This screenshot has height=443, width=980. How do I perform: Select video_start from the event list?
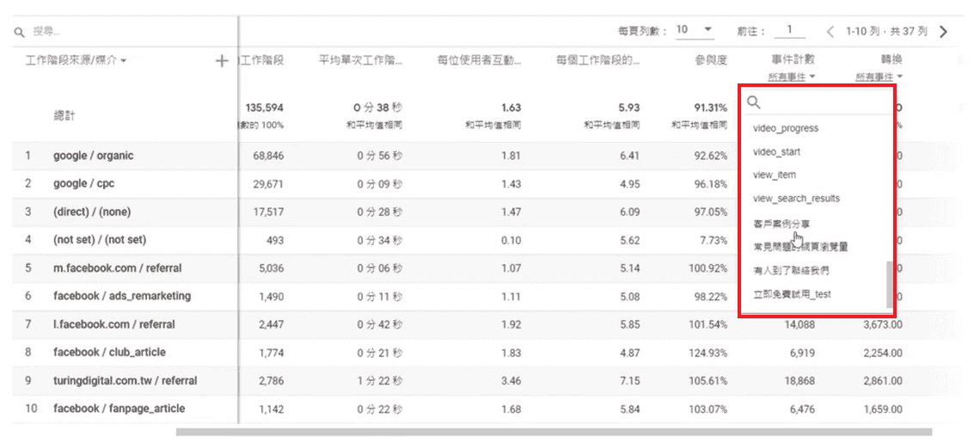[x=776, y=152]
